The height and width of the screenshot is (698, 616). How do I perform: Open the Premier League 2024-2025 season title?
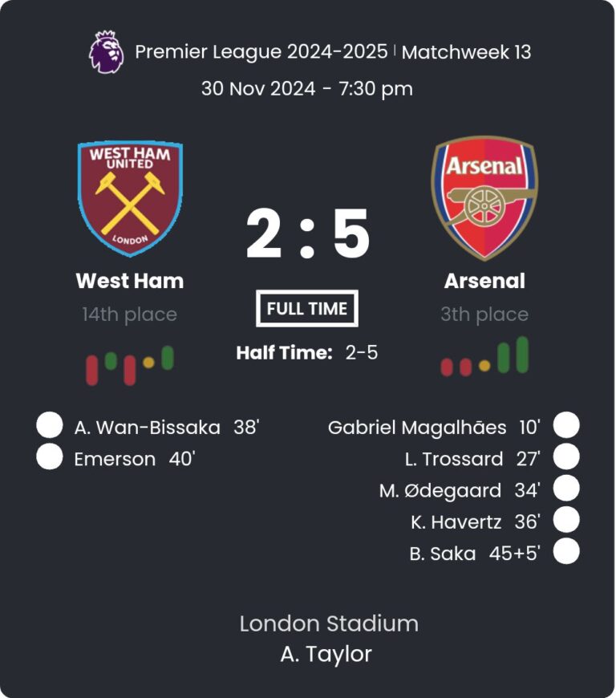tap(261, 52)
